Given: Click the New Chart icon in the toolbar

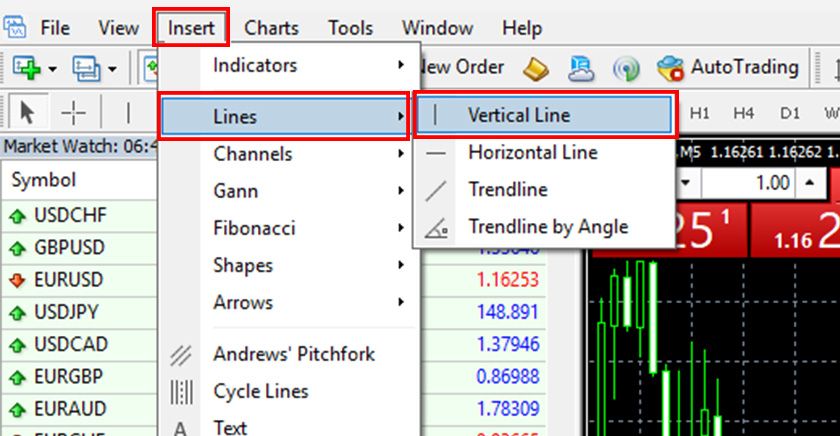Looking at the screenshot, I should [27, 68].
